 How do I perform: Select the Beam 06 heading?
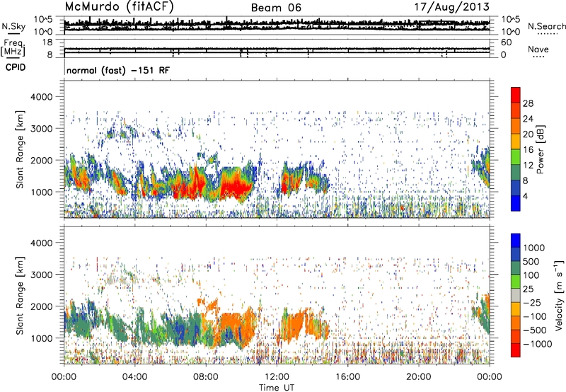(x=276, y=8)
